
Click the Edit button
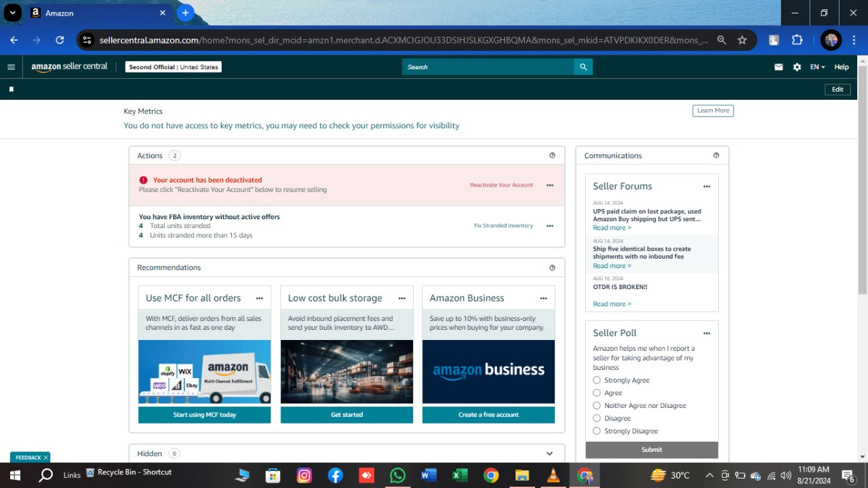click(837, 90)
